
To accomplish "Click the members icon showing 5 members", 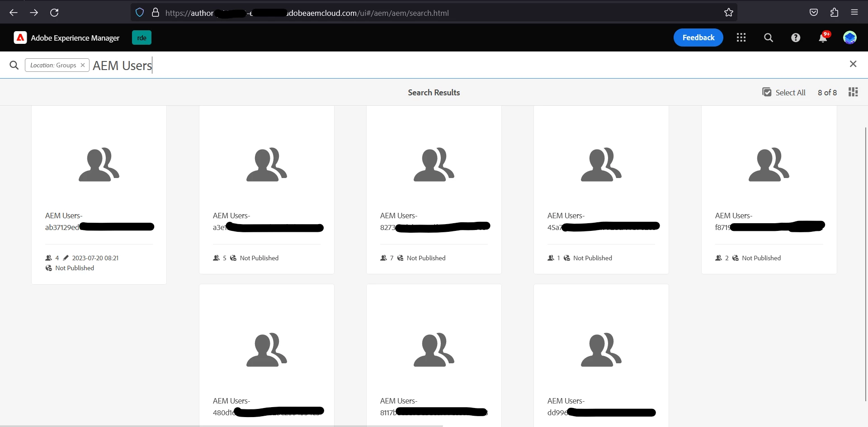I will point(217,258).
